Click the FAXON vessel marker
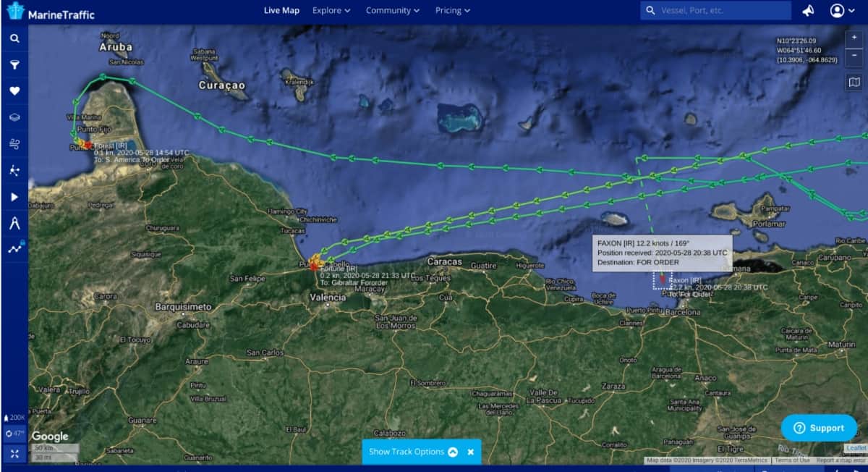This screenshot has height=472, width=868. point(662,278)
